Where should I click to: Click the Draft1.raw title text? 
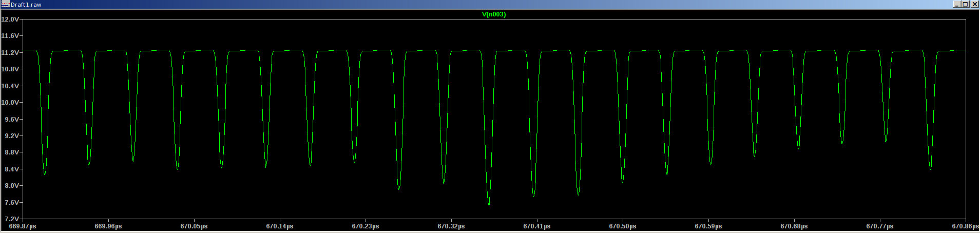click(x=26, y=5)
